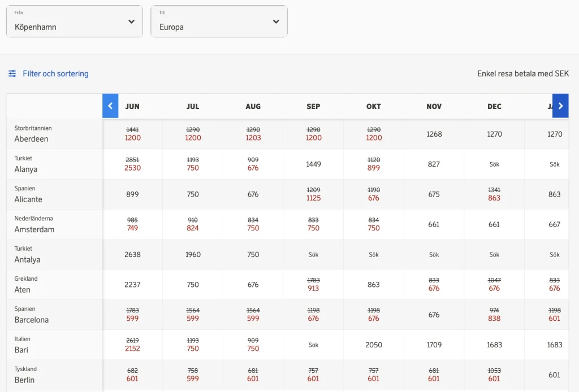Choose Bari June price 2152
The width and height of the screenshot is (579, 392).
tap(132, 349)
